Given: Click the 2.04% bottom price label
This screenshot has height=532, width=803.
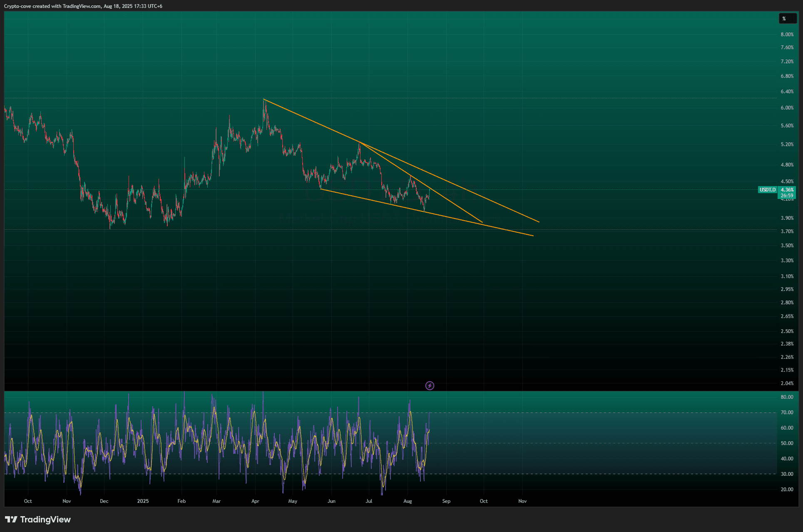Looking at the screenshot, I should [x=787, y=383].
